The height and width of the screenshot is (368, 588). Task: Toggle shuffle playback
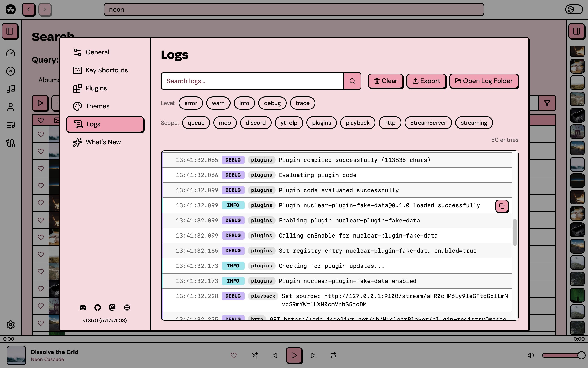[255, 355]
